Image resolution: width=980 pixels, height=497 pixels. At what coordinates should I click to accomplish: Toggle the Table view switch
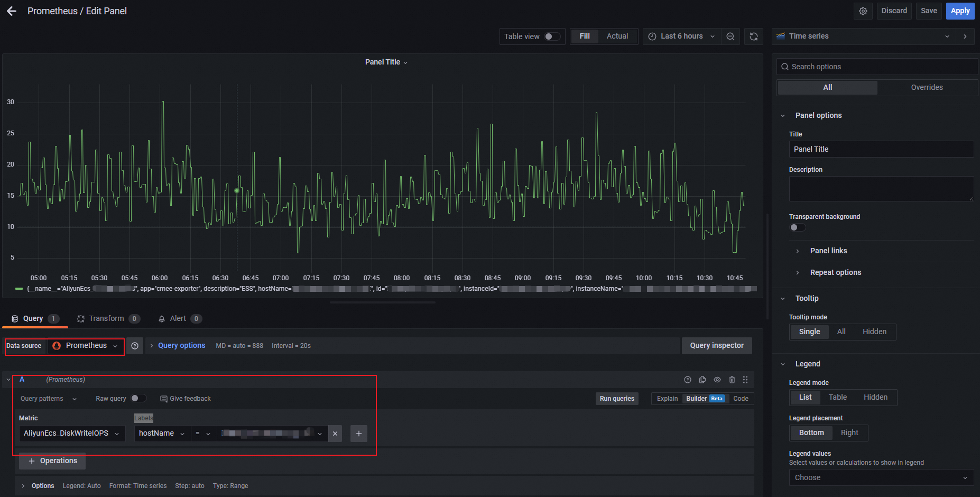552,36
